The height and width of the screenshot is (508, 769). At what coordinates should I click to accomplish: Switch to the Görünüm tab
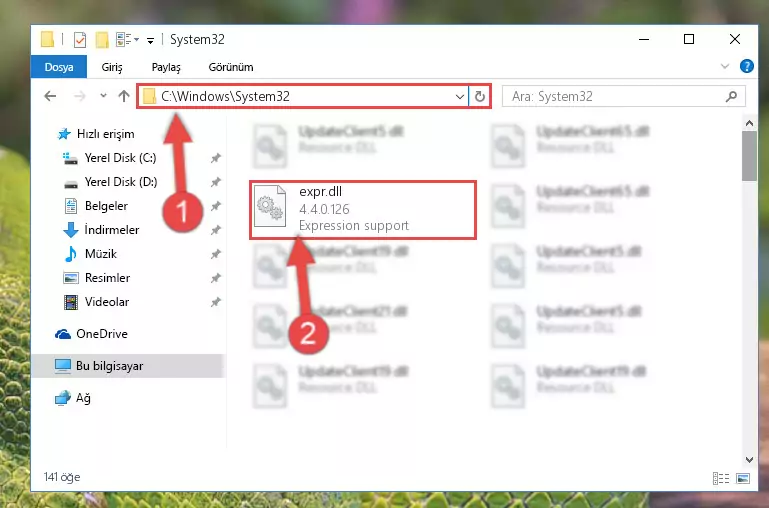pos(231,67)
